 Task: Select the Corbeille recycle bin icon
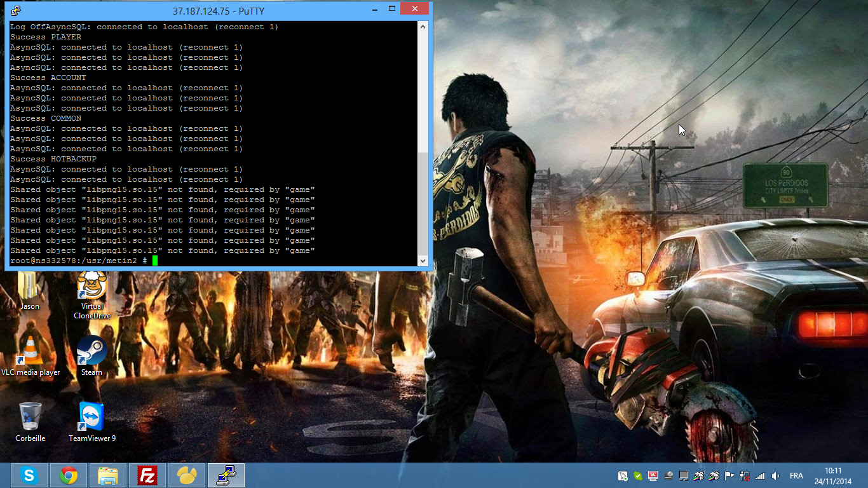click(31, 422)
